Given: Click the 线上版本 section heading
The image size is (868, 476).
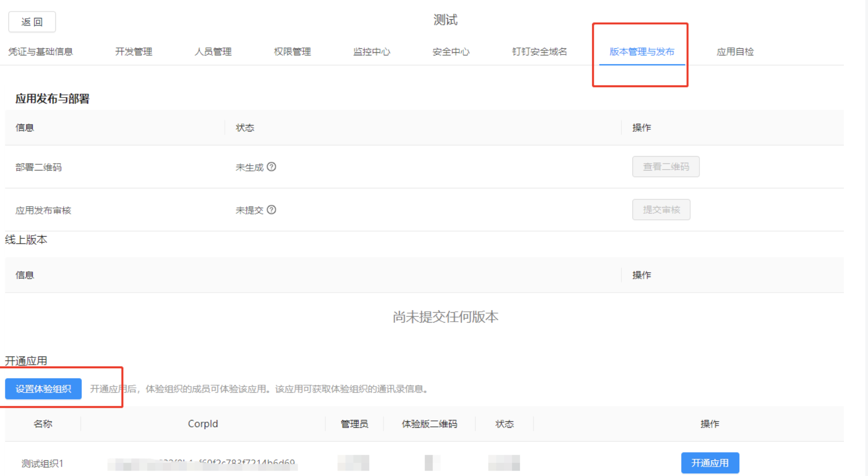Looking at the screenshot, I should (26, 240).
